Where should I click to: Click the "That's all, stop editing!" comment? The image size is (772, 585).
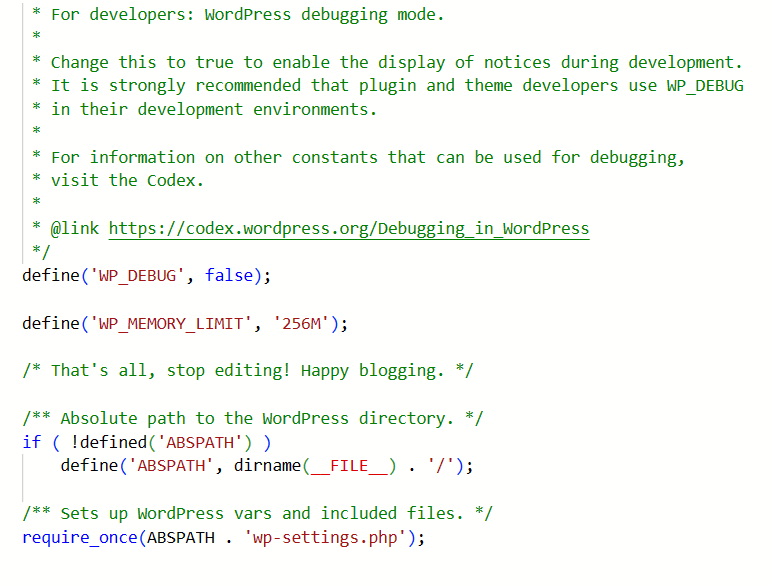247,370
